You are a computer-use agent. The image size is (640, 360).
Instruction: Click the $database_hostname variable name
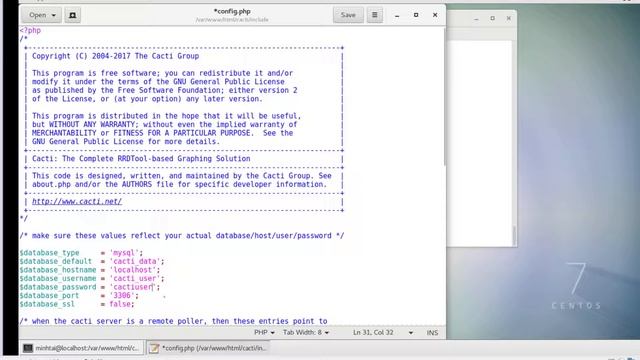[58, 270]
